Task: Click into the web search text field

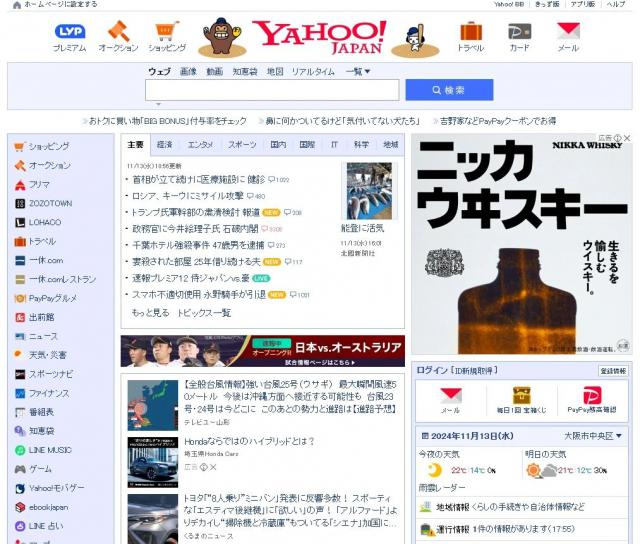Action: point(271,90)
